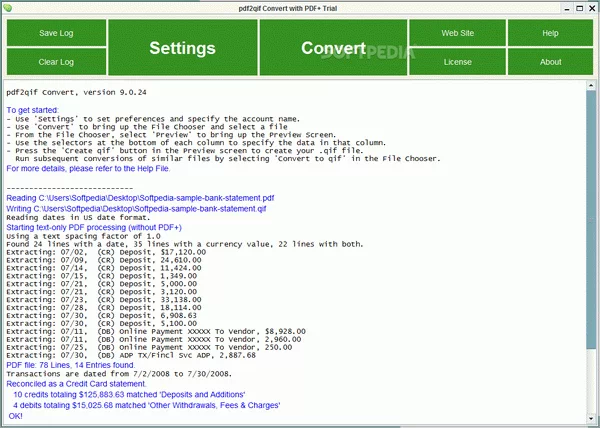
Task: Click the Save Log button
Action: point(56,33)
